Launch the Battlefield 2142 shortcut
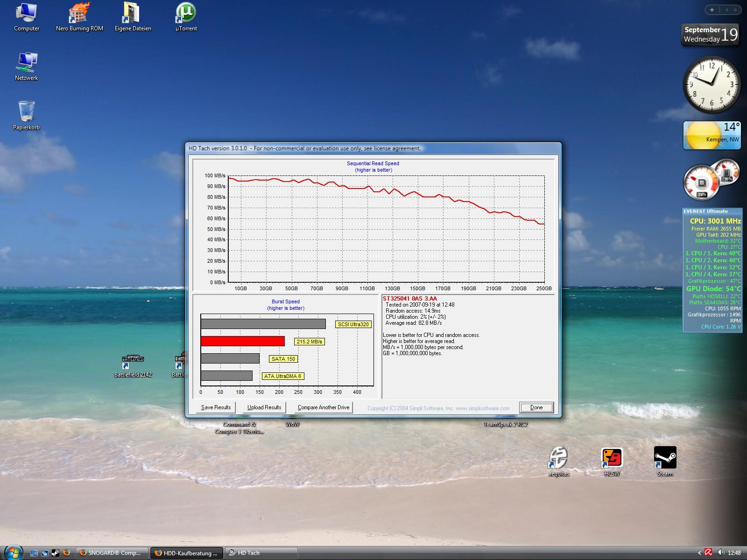Screen dimensions: 747x560 (133, 366)
